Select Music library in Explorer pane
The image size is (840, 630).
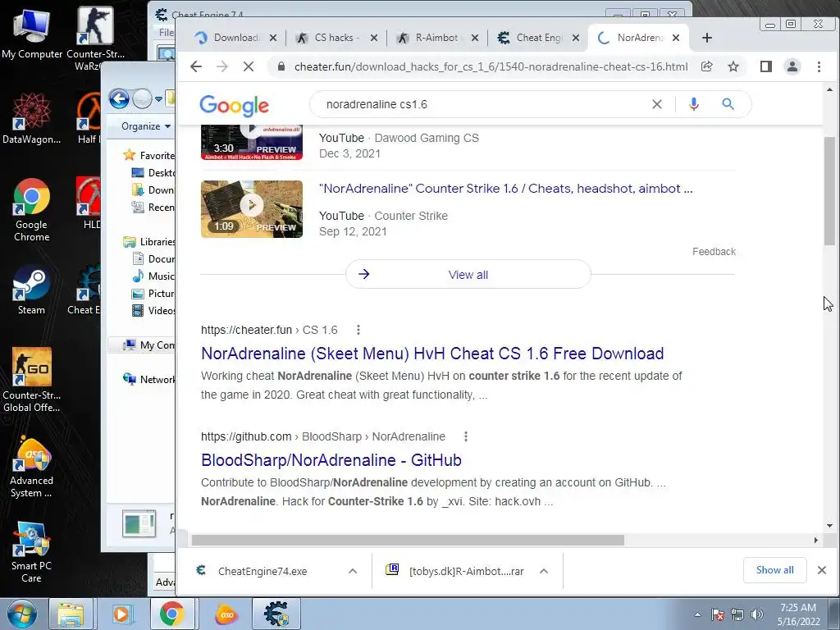[x=153, y=276]
